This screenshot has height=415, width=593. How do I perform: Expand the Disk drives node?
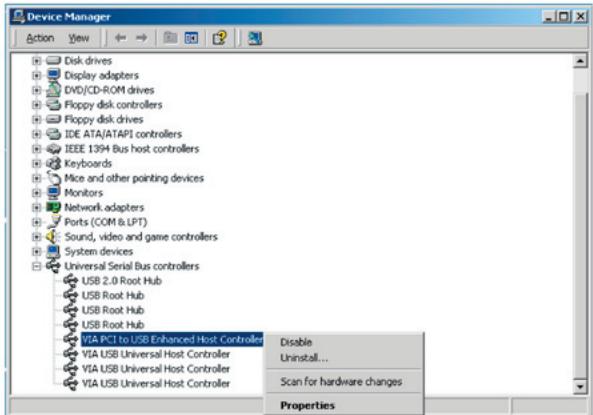coord(36,61)
